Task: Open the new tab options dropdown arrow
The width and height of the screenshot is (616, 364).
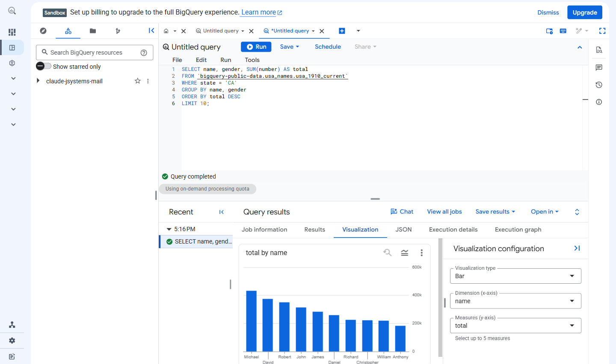Action: click(358, 31)
